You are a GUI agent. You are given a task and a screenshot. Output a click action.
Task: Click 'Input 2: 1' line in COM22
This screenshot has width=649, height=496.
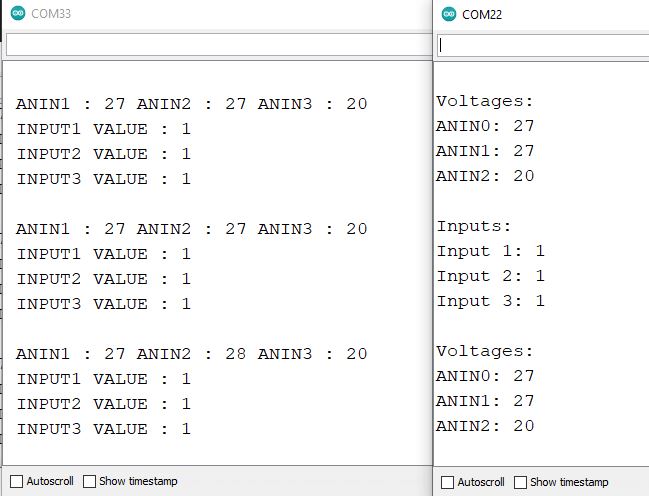click(490, 276)
